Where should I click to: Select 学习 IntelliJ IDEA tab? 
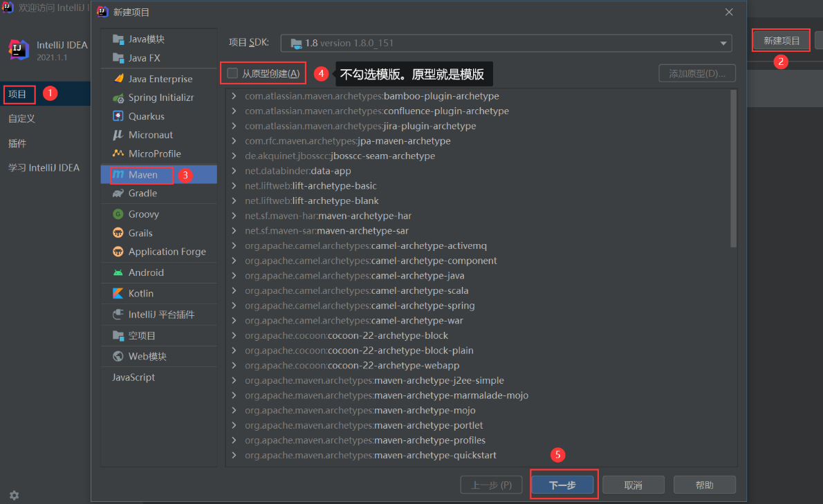[45, 168]
